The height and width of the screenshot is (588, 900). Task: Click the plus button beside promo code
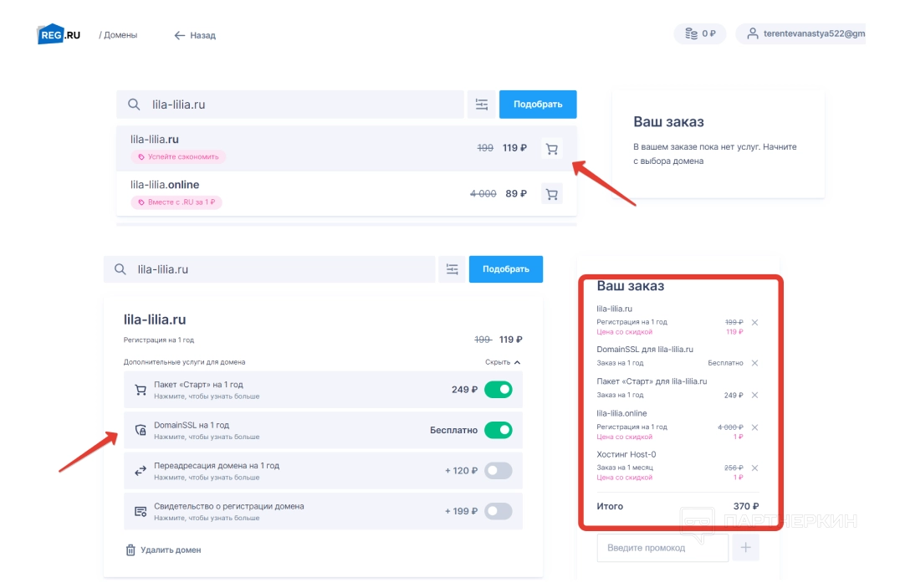746,548
